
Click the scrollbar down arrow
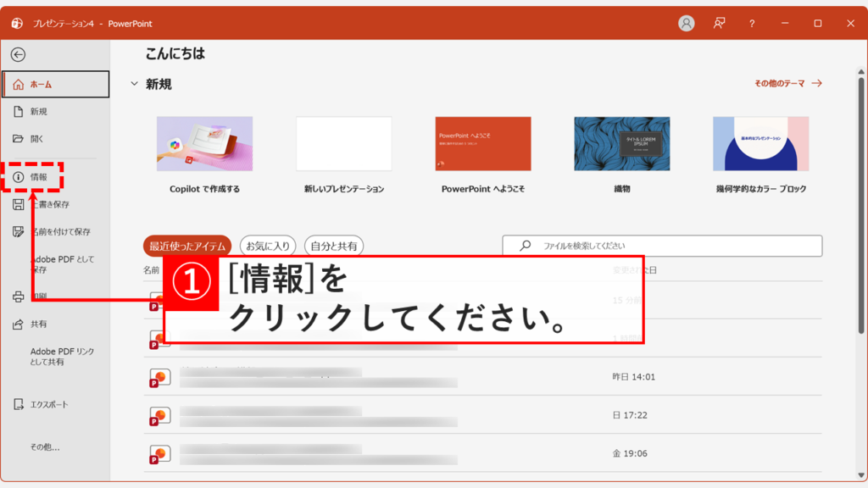tap(861, 475)
